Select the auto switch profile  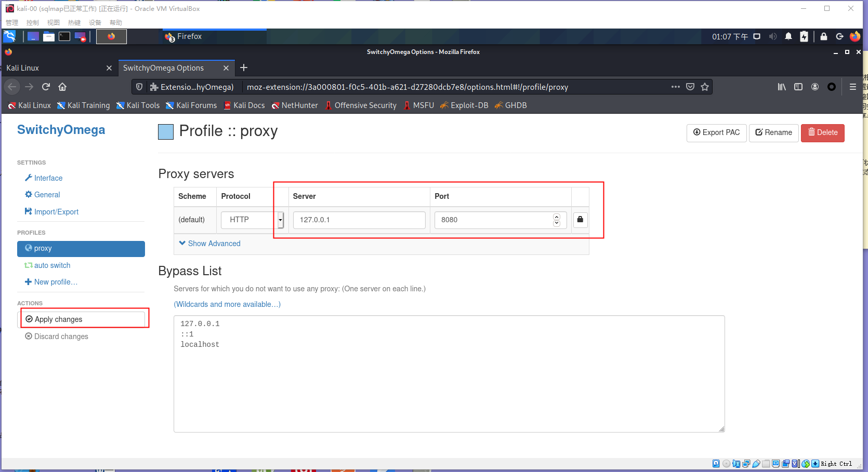click(x=47, y=265)
